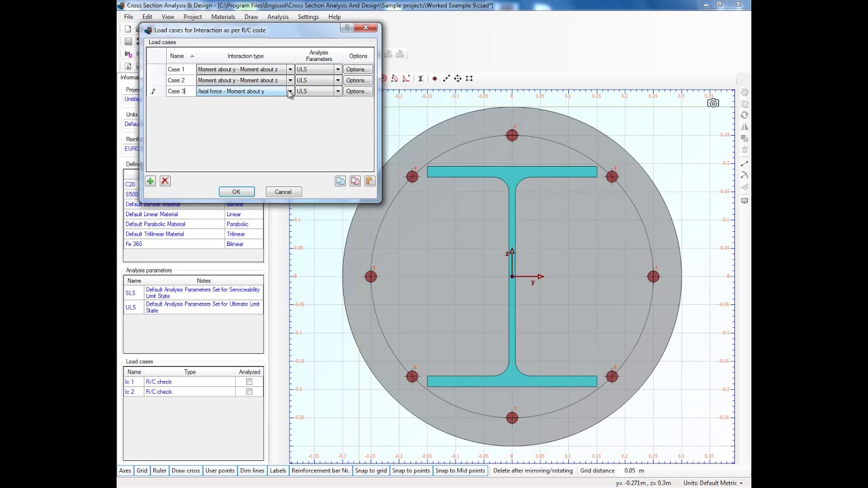The width and height of the screenshot is (868, 488).
Task: Click the mirror icon in right toolbar
Action: [x=744, y=127]
